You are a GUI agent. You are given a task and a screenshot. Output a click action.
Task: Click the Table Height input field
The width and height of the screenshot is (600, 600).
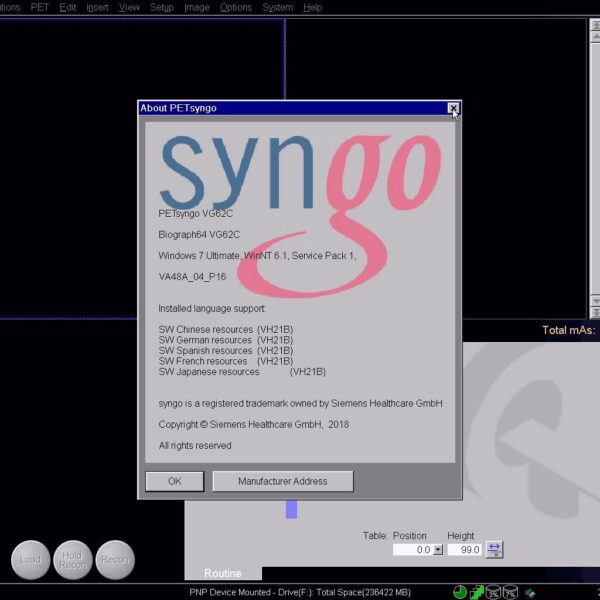pyautogui.click(x=465, y=550)
